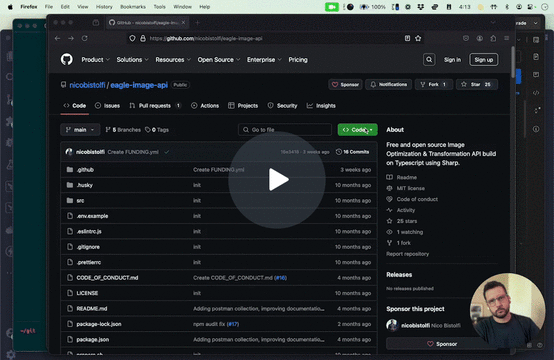Image resolution: width=554 pixels, height=360 pixels.
Task: Open the eagle-image-api repository link
Action: pyautogui.click(x=139, y=85)
